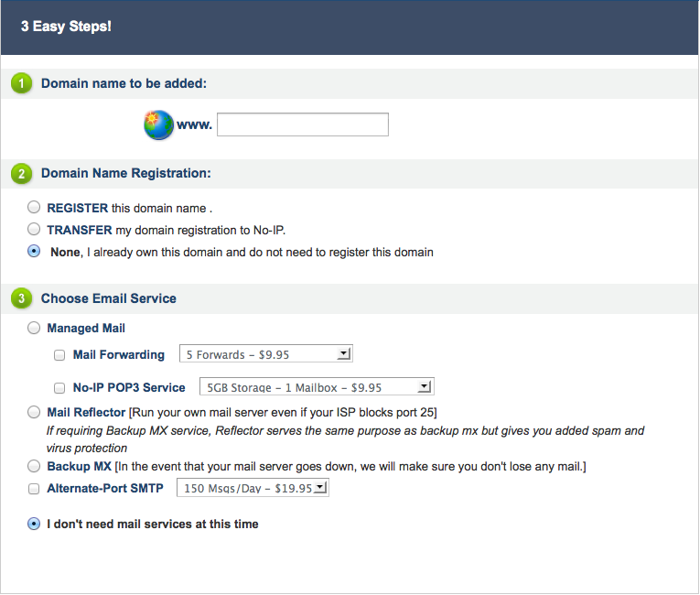Select the Mail Reflector radio button

point(34,412)
